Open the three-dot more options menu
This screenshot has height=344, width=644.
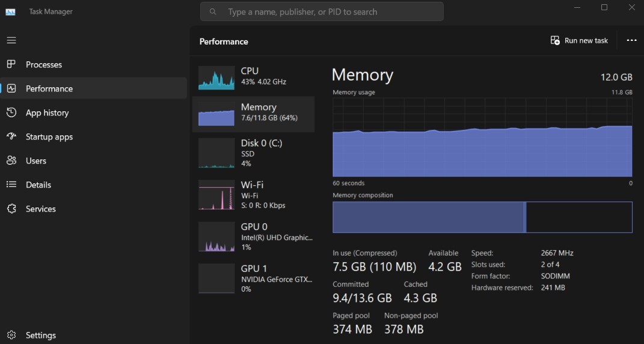tap(632, 40)
